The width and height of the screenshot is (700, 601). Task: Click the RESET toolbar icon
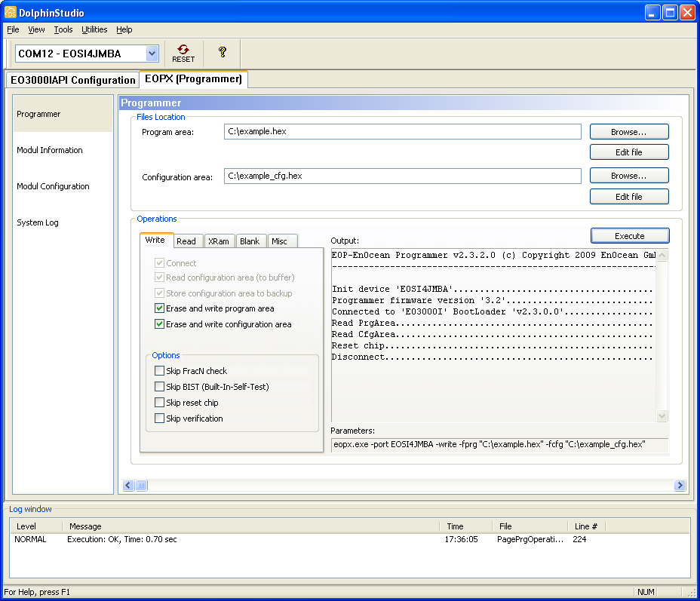[x=183, y=54]
